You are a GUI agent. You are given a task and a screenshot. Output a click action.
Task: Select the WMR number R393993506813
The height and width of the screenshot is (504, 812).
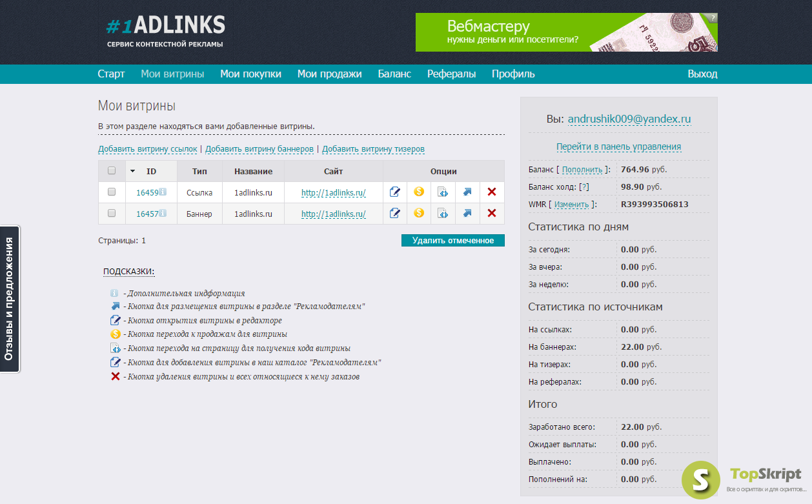(x=655, y=205)
